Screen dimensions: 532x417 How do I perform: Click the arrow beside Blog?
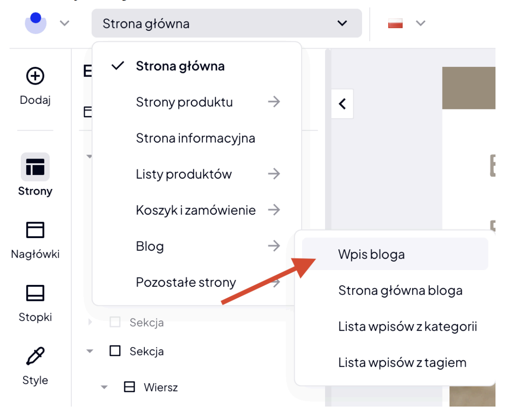point(274,246)
